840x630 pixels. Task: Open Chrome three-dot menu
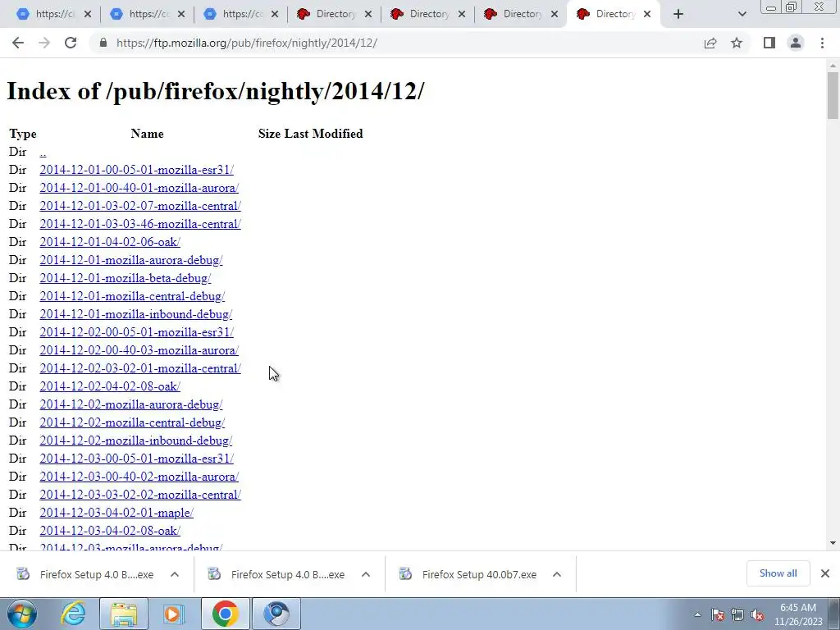(x=822, y=43)
